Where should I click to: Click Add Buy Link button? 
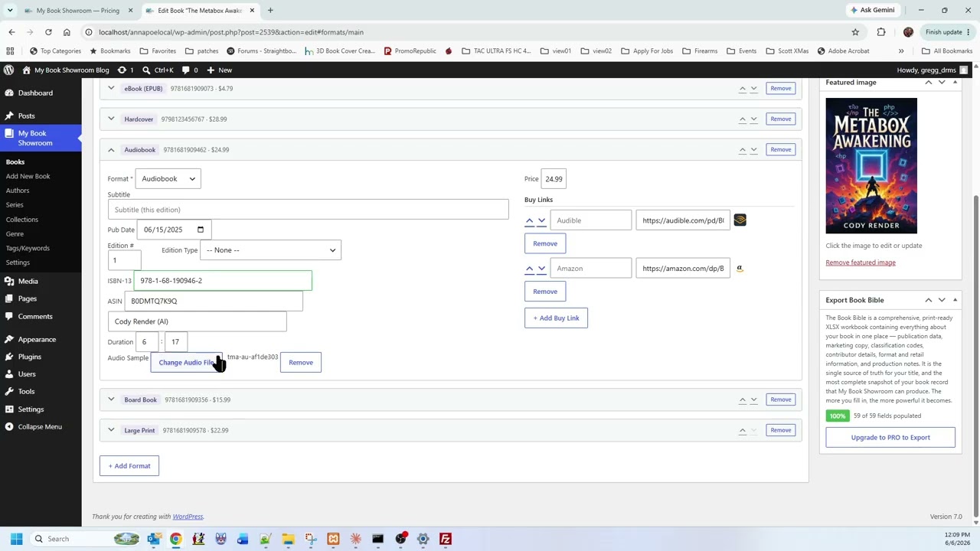click(556, 318)
